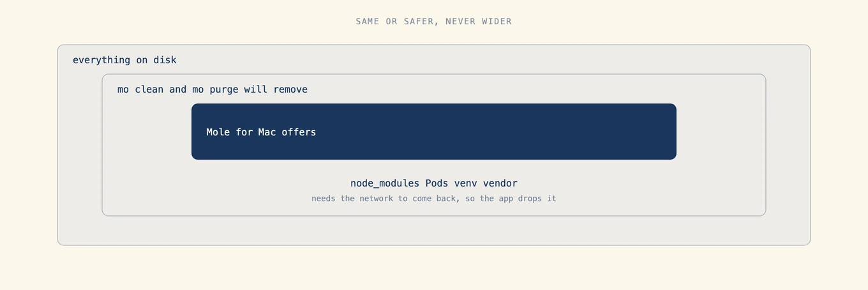
Task: Click mo clean in the middle box label
Action: 140,89
